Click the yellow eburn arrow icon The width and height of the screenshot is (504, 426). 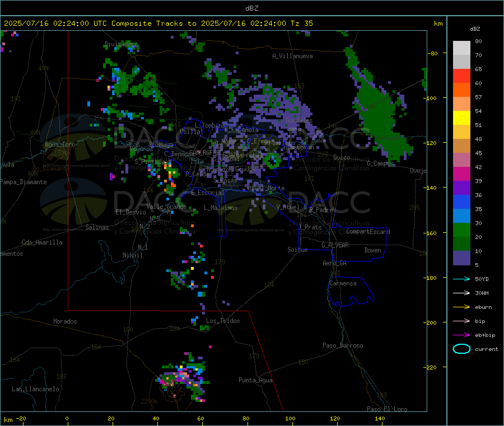[461, 307]
